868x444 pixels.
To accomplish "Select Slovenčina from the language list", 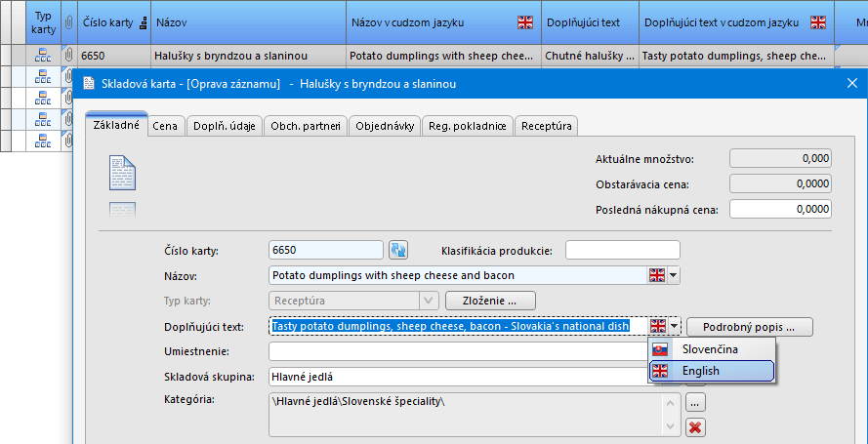I will tap(710, 349).
